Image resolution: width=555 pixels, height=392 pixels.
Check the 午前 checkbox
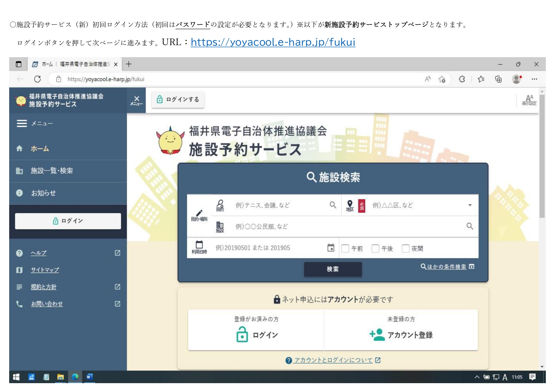pyautogui.click(x=345, y=249)
